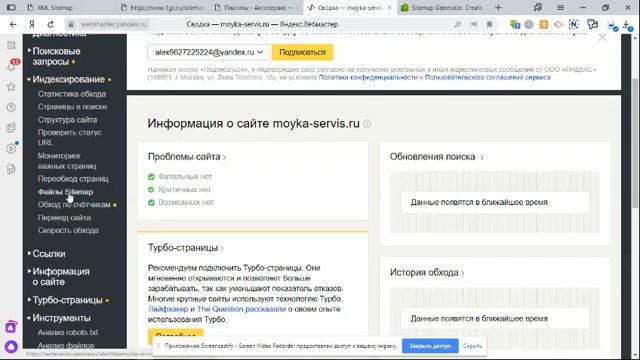
Task: Open Скорость обхода menu item
Action: [x=68, y=230]
